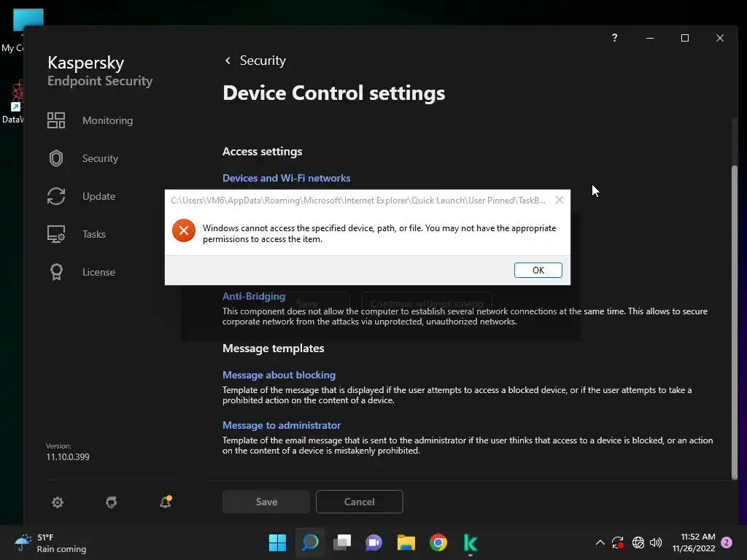Viewport: 747px width, 560px height.
Task: Open File Explorer from taskbar
Action: [x=406, y=542]
